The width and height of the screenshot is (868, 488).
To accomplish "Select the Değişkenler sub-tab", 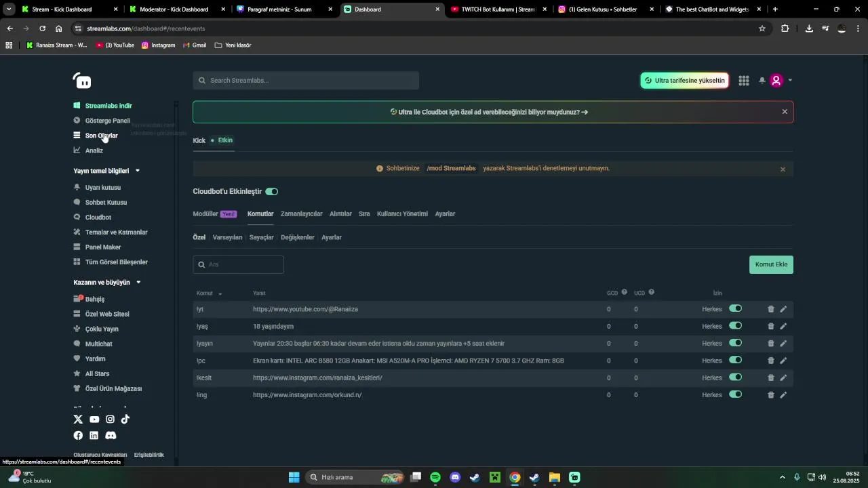I will coord(297,237).
